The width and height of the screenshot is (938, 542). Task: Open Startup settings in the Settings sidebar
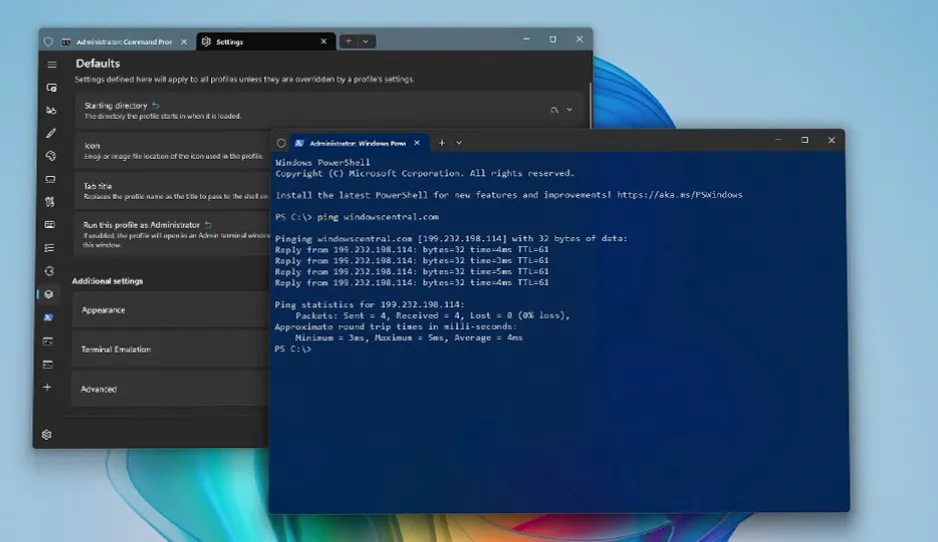pos(51,88)
